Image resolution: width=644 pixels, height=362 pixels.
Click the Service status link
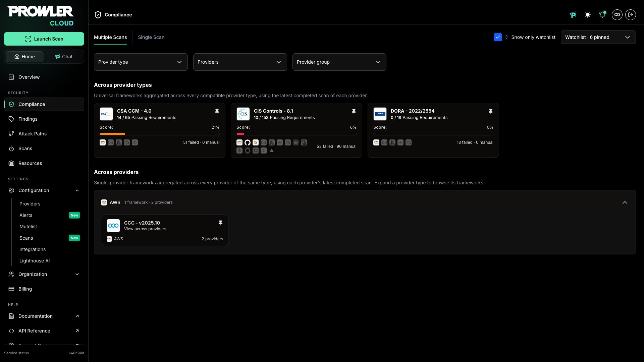pyautogui.click(x=16, y=353)
